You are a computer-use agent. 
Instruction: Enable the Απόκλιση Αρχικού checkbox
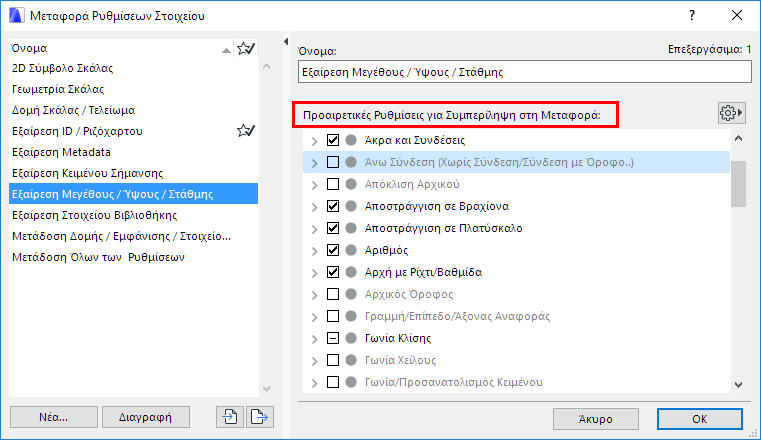[x=334, y=184]
